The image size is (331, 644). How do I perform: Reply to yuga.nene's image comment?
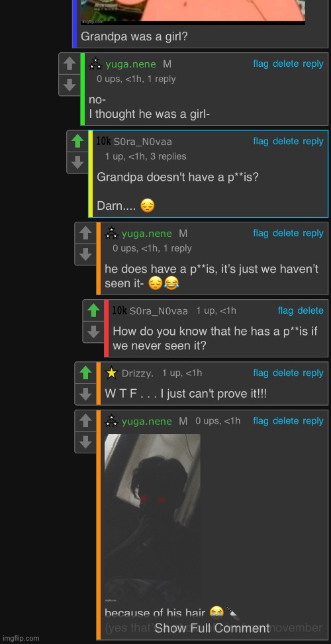coord(313,420)
